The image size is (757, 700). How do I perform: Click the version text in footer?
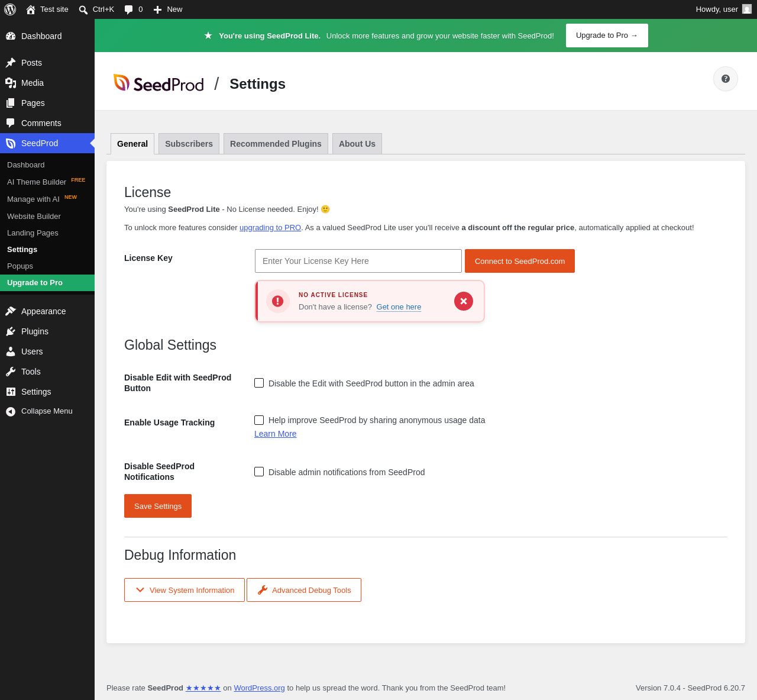690,688
